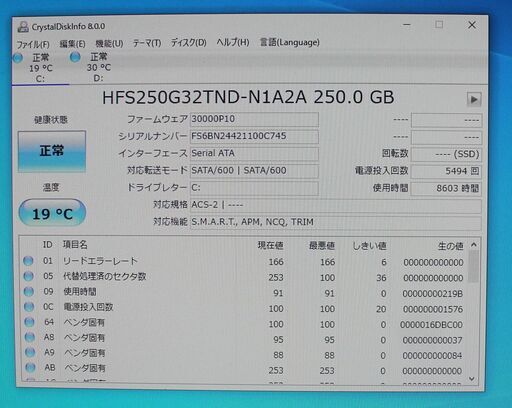Click the 正常 health status button
512x408 pixels.
point(52,151)
